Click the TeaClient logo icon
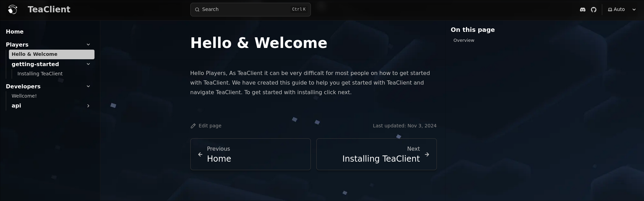 (x=13, y=10)
